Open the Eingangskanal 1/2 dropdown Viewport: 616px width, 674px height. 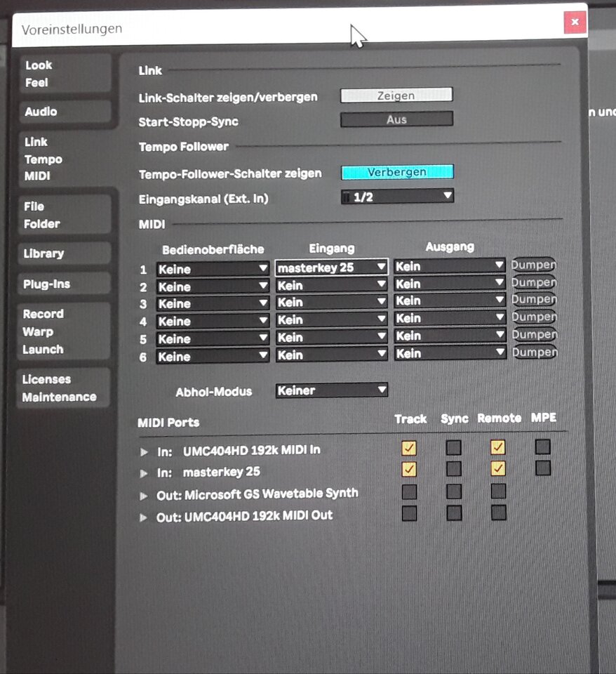coord(397,197)
